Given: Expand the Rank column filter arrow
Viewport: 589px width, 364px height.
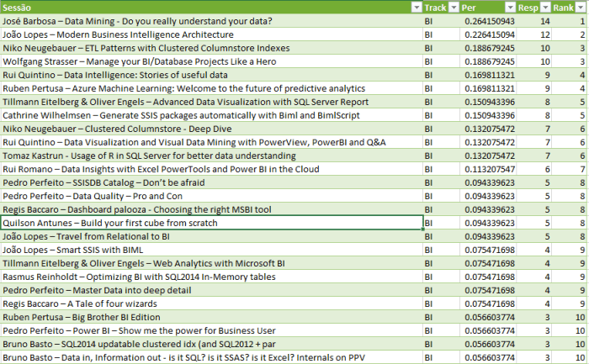Looking at the screenshot, I should [x=581, y=8].
